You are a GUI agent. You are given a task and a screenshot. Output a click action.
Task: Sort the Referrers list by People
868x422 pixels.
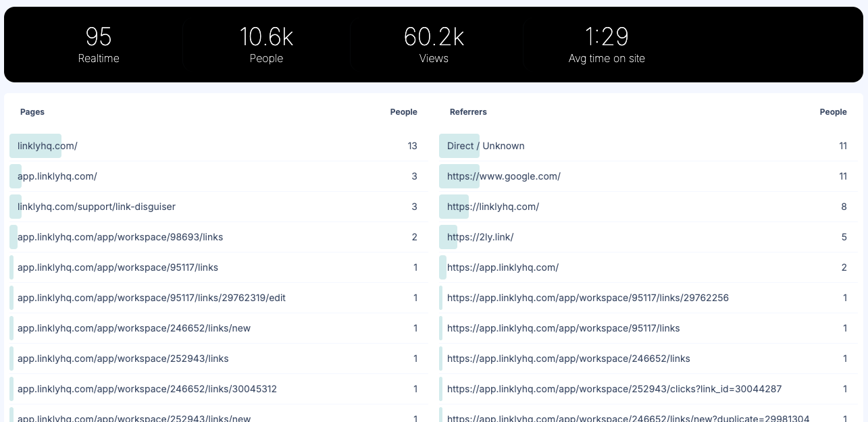833,112
